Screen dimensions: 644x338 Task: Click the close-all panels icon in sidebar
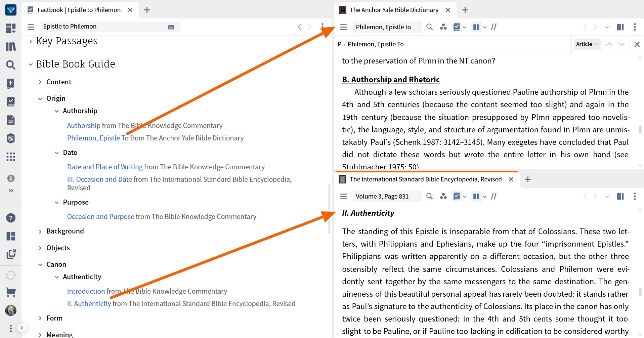pos(11,254)
